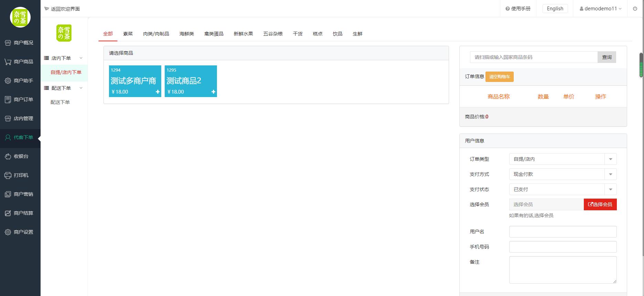Open the 支付状态 dropdown

pos(563,189)
